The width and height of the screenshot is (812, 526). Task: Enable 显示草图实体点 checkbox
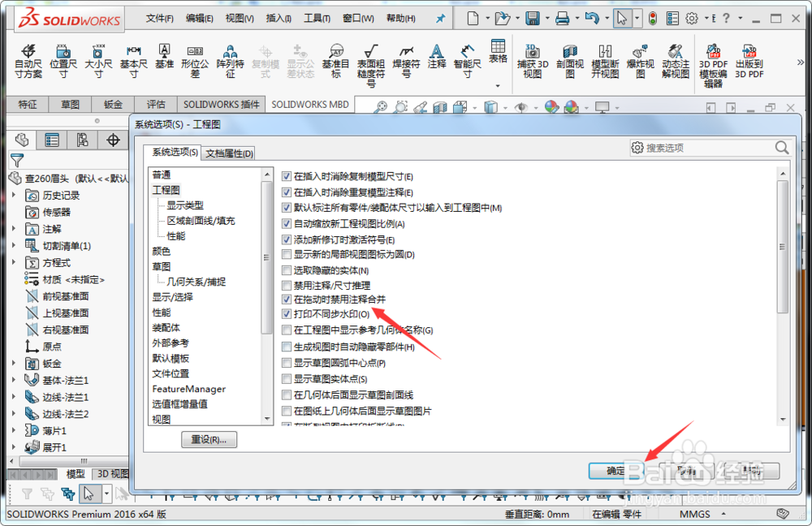pos(287,379)
